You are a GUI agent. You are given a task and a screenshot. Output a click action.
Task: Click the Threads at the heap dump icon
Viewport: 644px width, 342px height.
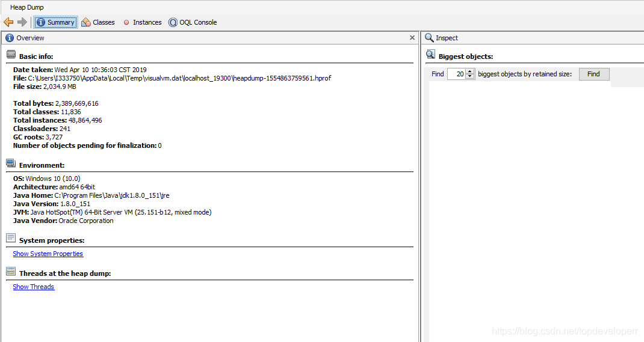point(11,272)
